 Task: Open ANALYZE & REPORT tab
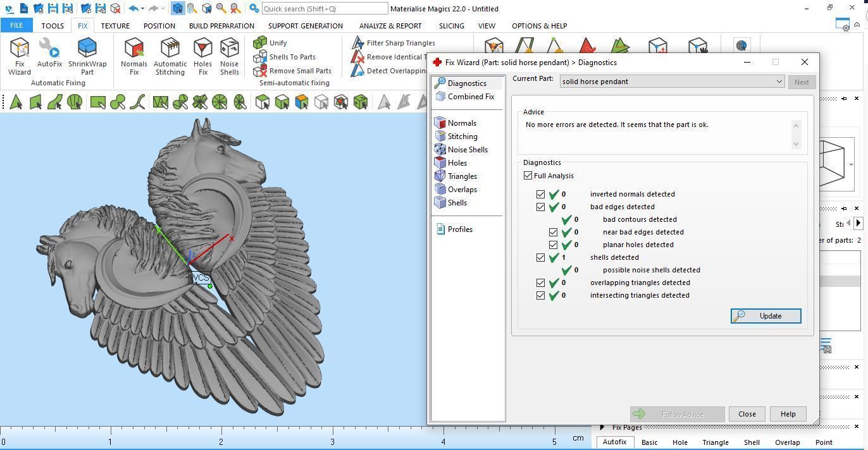click(390, 26)
